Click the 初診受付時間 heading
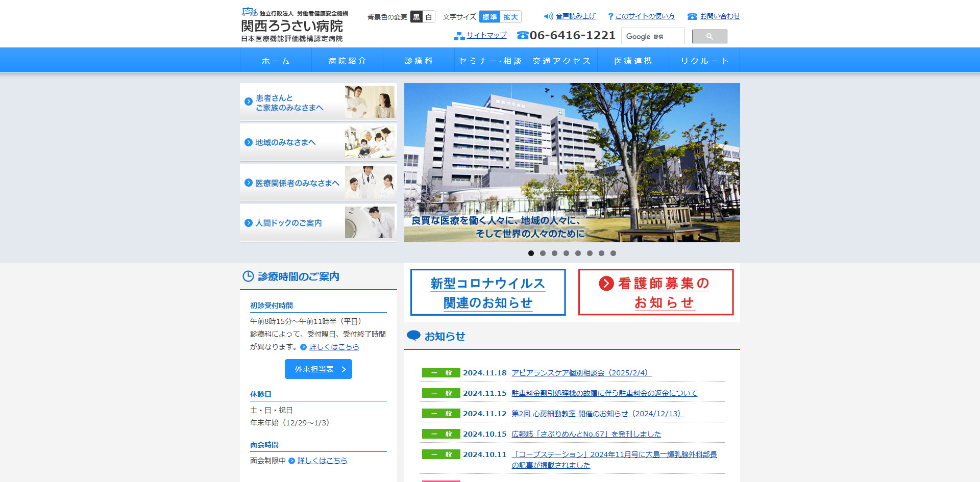980x482 pixels. click(272, 306)
